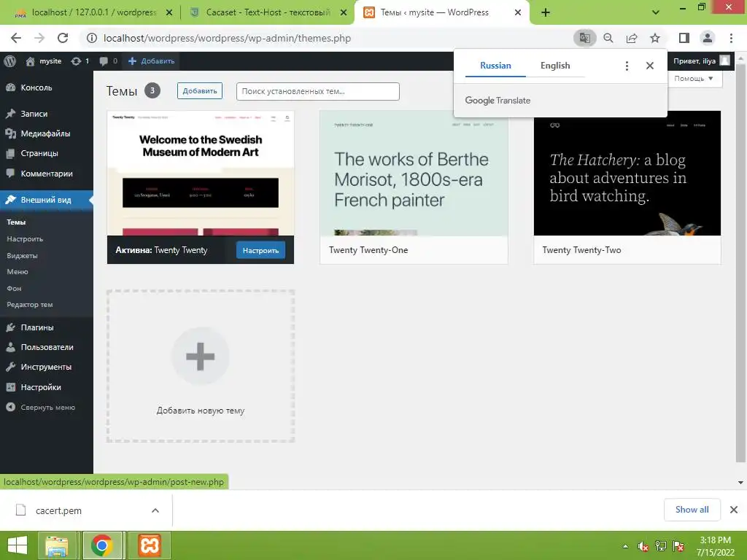This screenshot has width=747, height=560.
Task: Show hidden system tray icons
Action: (625, 546)
